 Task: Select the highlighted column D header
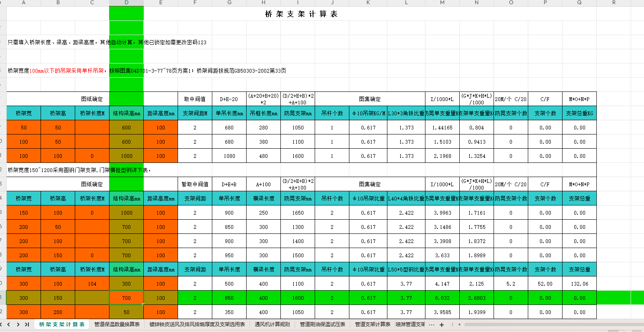pyautogui.click(x=126, y=3)
